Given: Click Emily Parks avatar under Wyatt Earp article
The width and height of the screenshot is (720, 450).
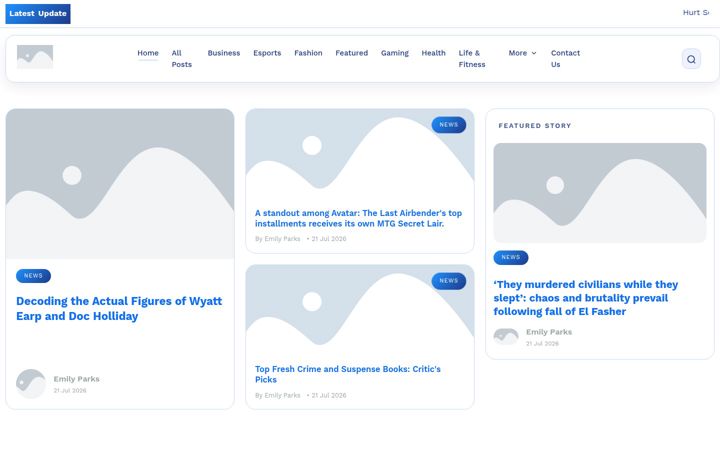Looking at the screenshot, I should 31,384.
